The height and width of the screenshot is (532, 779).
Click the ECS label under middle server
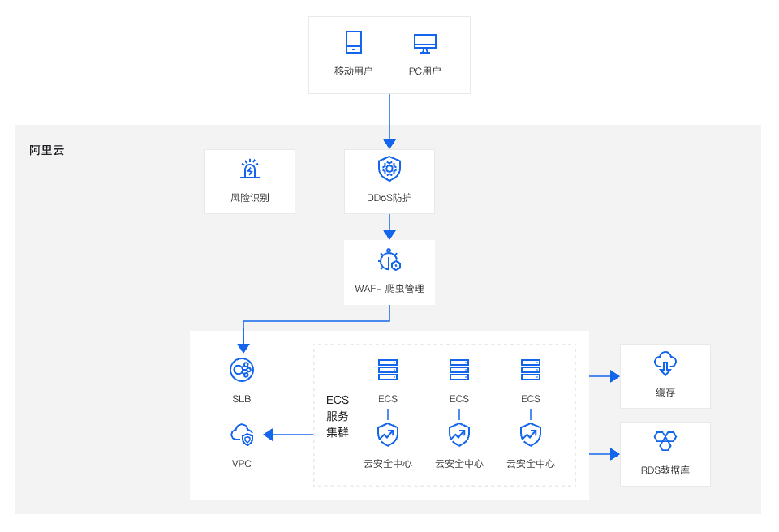click(459, 399)
